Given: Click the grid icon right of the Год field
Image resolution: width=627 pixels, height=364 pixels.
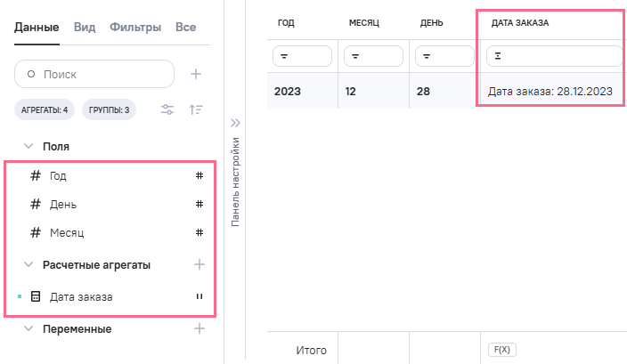Looking at the screenshot, I should coord(199,175).
